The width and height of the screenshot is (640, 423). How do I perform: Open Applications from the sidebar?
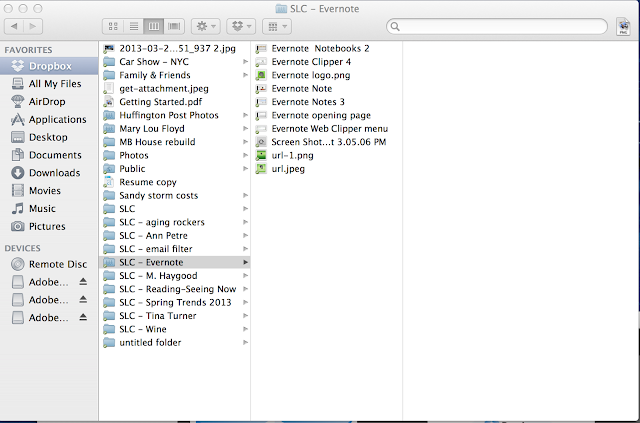pos(49,119)
